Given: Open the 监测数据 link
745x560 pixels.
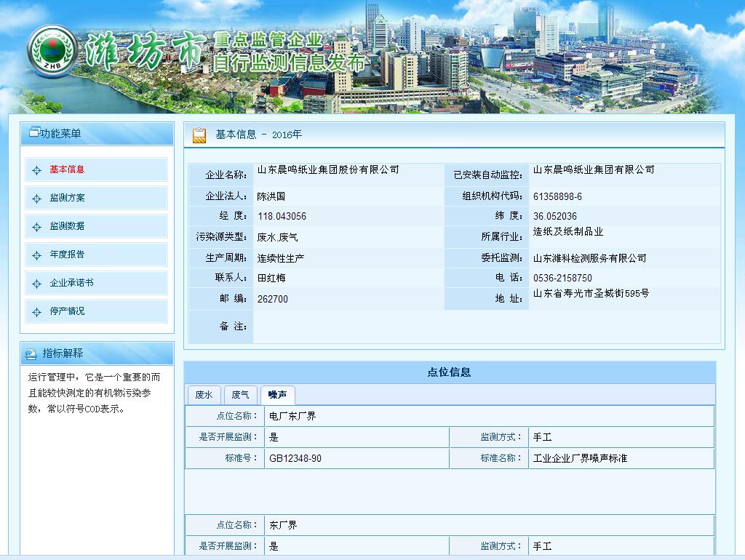Looking at the screenshot, I should coord(67,226).
